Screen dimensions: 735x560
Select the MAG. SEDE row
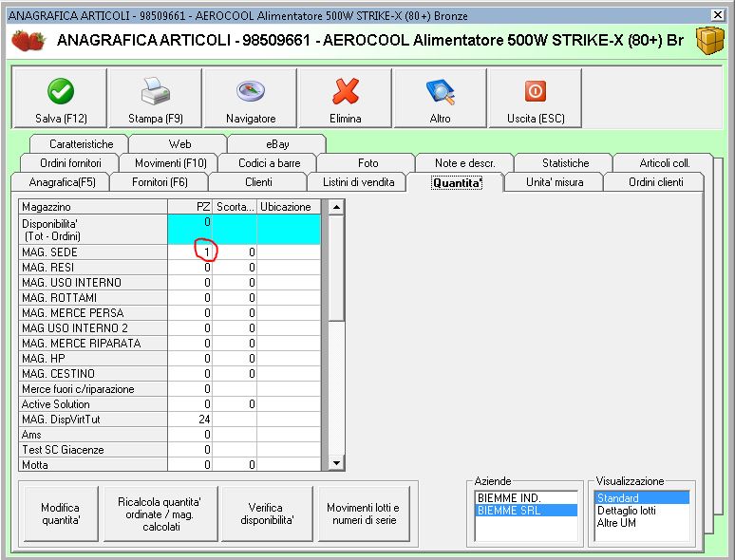pos(170,252)
